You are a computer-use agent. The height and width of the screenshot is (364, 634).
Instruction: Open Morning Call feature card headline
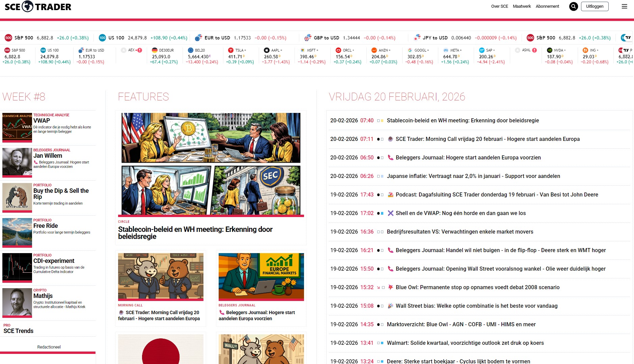[159, 315]
